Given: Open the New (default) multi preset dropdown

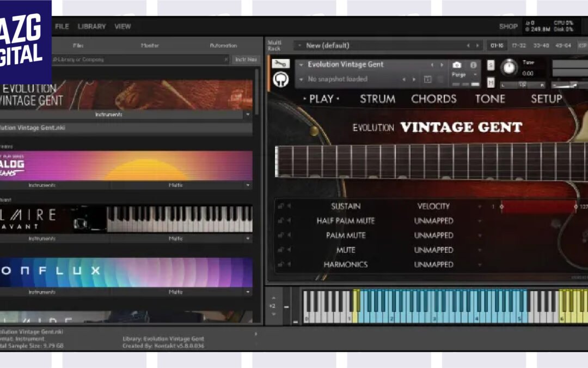Looking at the screenshot, I should coord(299,45).
